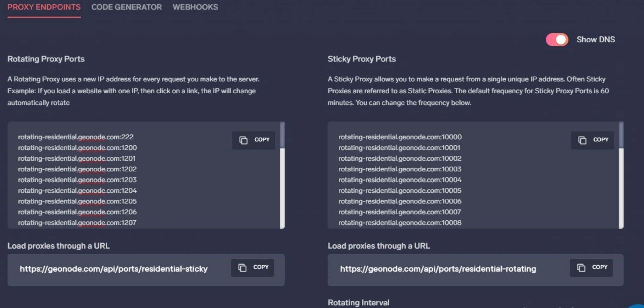Viewport: 644px width, 308px height.
Task: Click the Sticky Proxy Ports heading
Action: [362, 59]
